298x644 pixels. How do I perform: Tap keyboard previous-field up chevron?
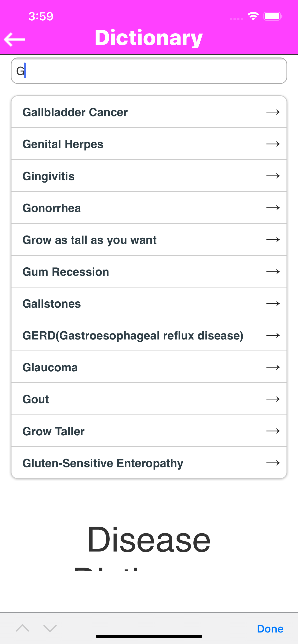pos(23,628)
